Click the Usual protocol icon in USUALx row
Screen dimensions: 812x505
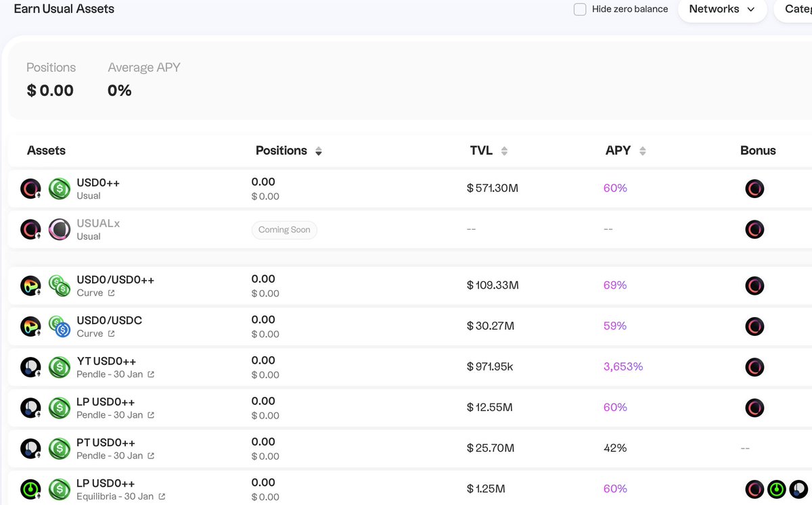(x=30, y=229)
